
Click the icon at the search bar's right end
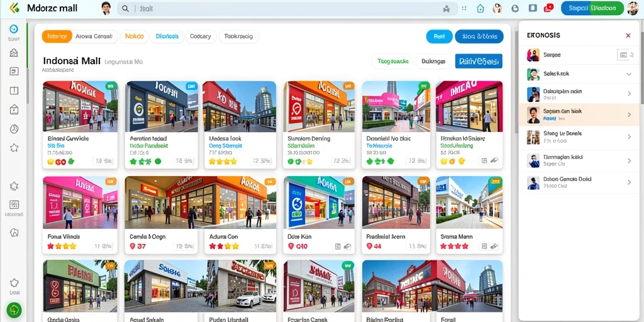[x=447, y=8]
